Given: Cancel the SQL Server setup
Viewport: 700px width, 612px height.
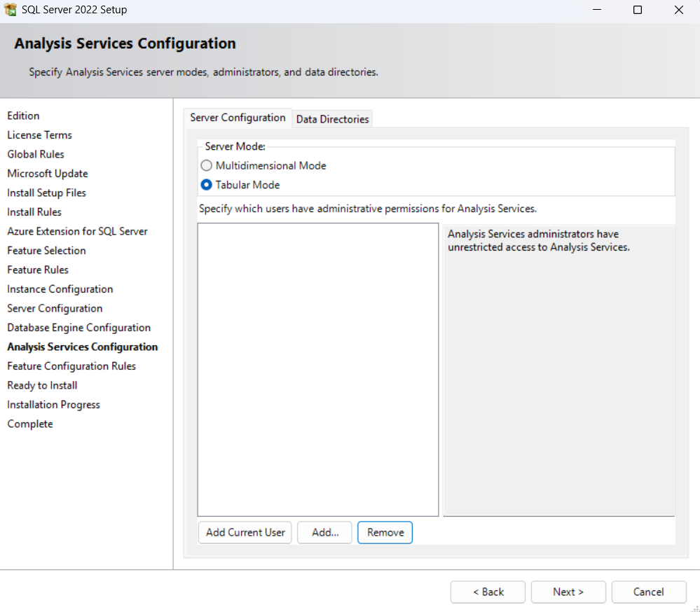Looking at the screenshot, I should pyautogui.click(x=648, y=592).
